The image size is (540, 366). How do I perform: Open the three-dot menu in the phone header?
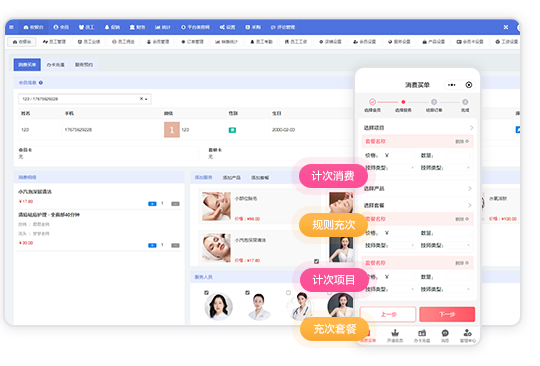451,85
